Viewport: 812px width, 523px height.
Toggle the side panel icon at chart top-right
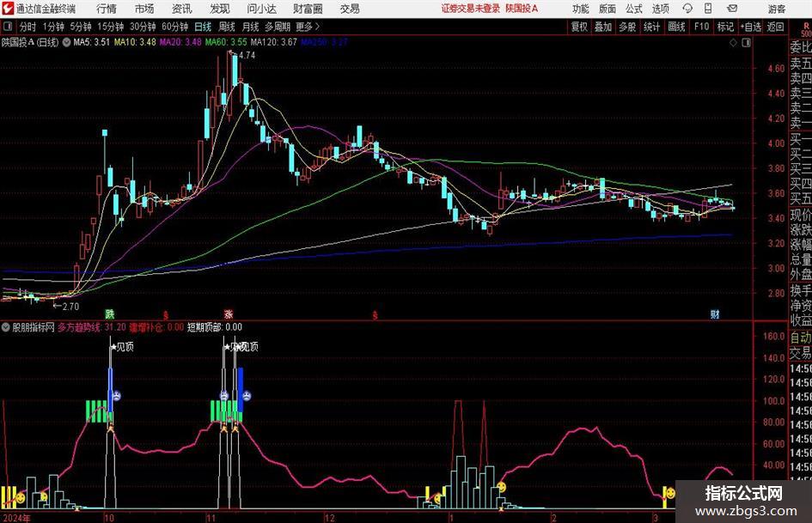(x=746, y=43)
